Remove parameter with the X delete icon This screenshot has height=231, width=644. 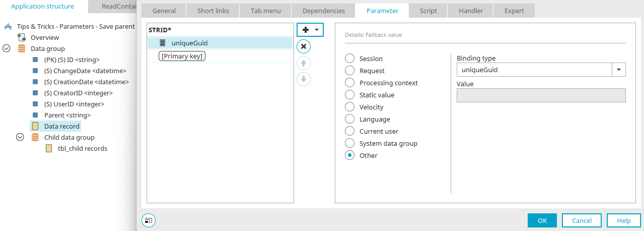coord(304,46)
